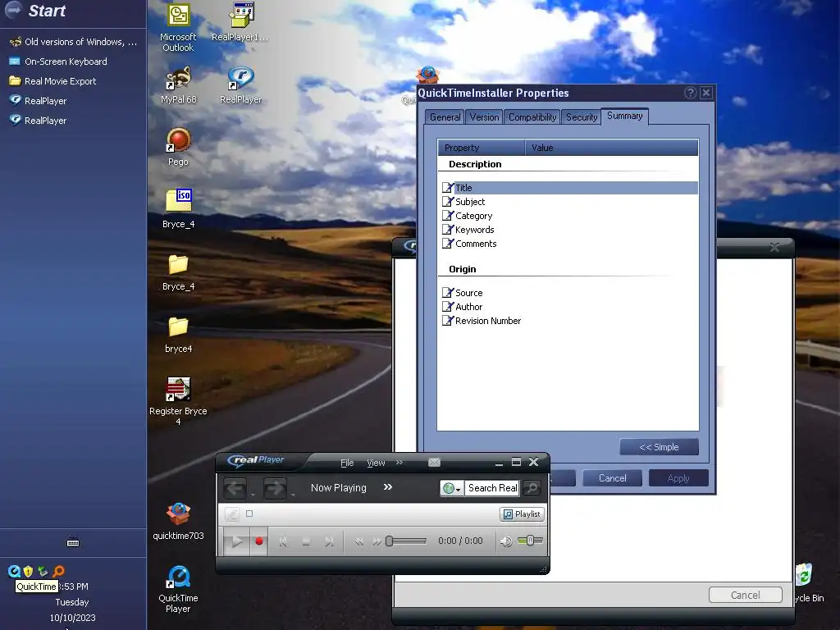Click the Property column header
The image size is (840, 630).
481,148
